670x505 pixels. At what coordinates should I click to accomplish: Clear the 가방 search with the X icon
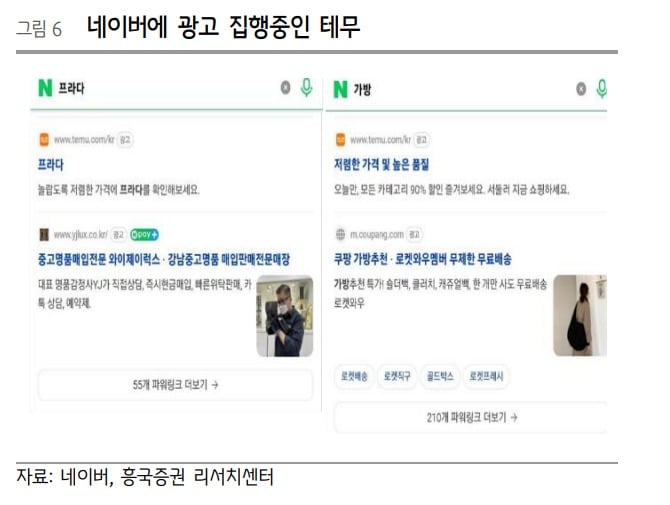click(x=581, y=89)
